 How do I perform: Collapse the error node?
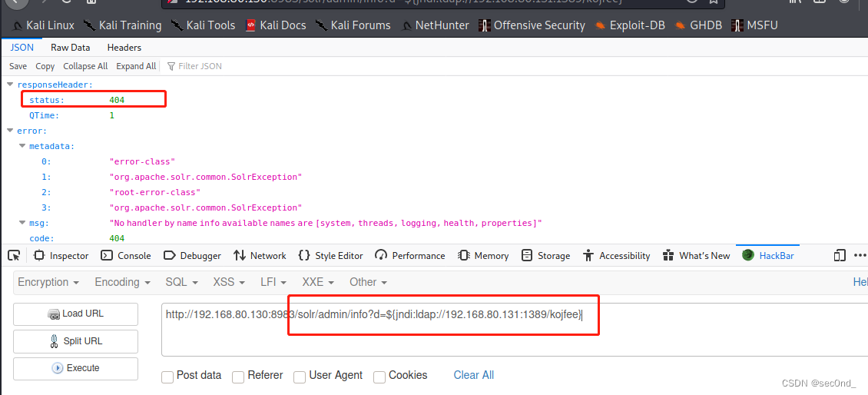tap(10, 131)
